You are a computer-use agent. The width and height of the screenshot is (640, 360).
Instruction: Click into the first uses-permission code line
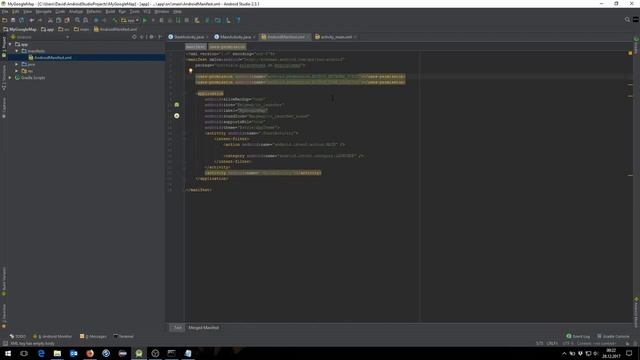click(301, 76)
